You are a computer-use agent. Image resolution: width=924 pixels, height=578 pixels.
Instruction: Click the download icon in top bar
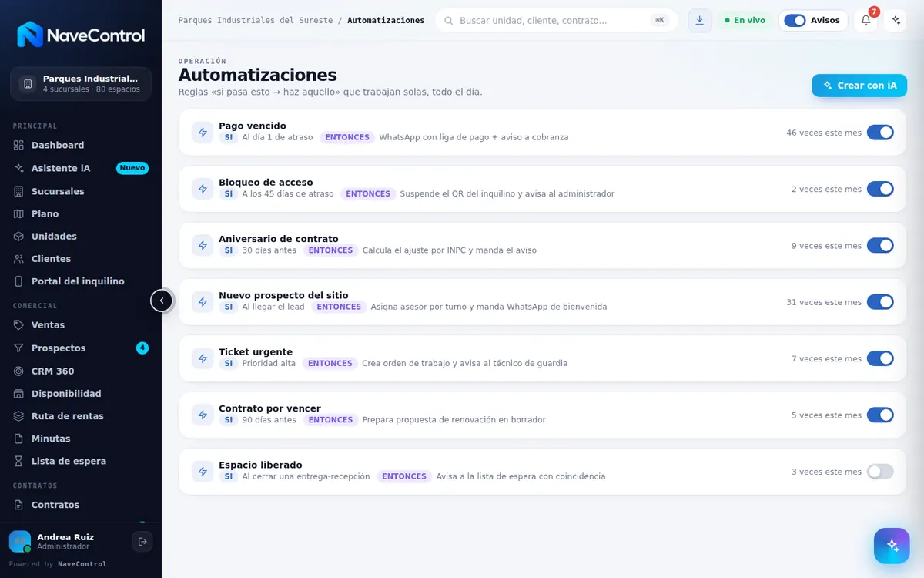coord(699,21)
